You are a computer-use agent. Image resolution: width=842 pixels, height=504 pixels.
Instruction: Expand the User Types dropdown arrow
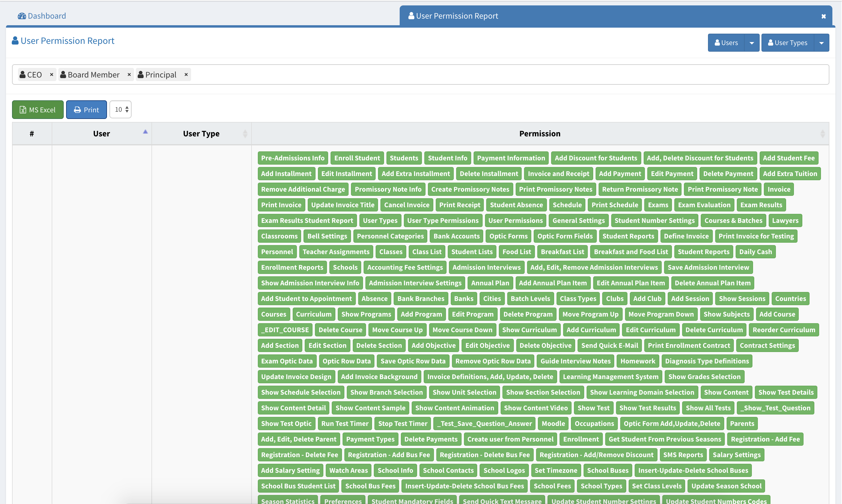[821, 43]
